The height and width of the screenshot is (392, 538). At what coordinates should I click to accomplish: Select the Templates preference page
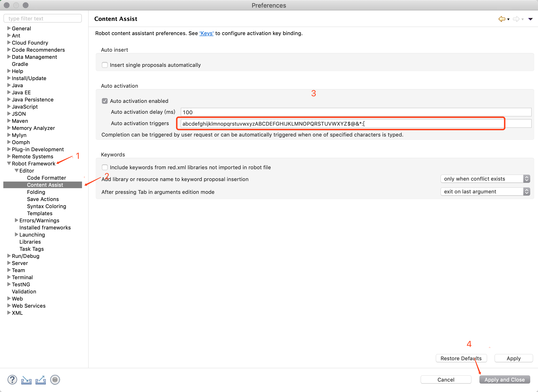pyautogui.click(x=40, y=213)
